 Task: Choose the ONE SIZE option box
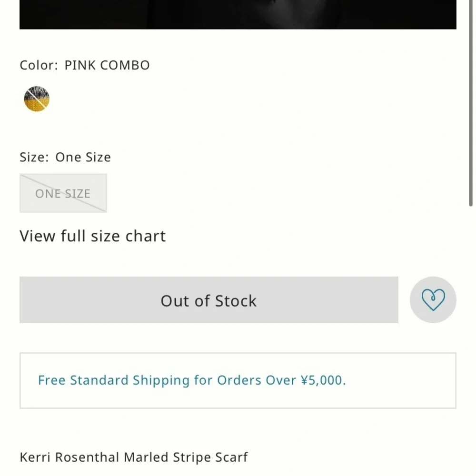pos(63,193)
